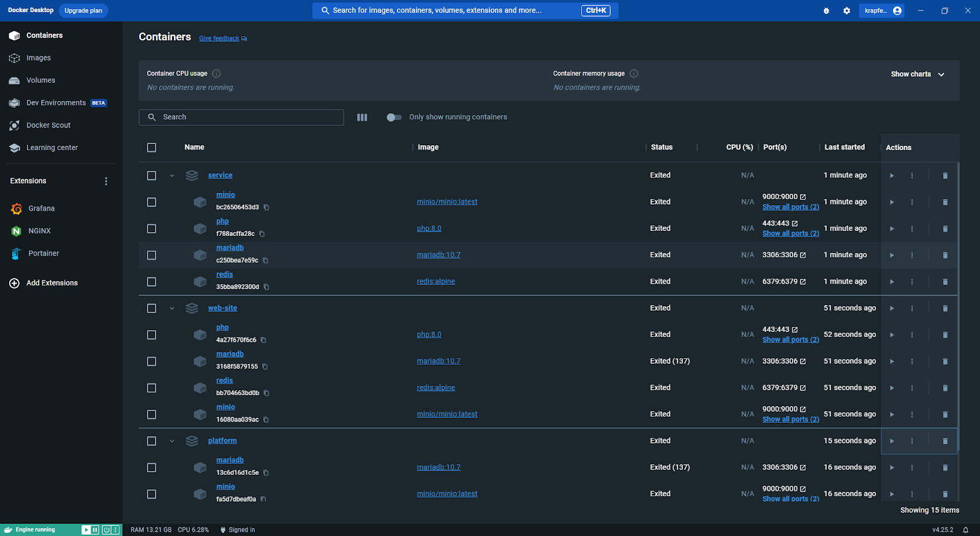980x536 pixels.
Task: Click the Upgrade plan button
Action: pos(83,11)
